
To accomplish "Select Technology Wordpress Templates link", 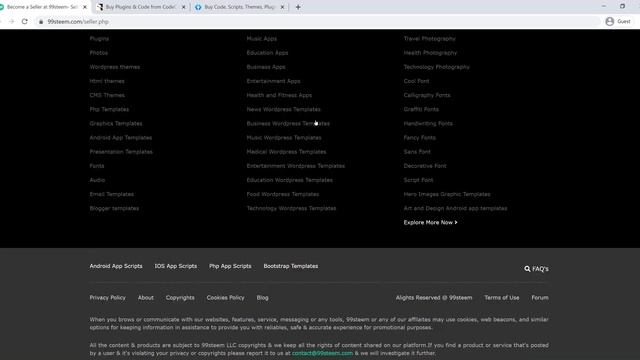I will pos(291,209).
